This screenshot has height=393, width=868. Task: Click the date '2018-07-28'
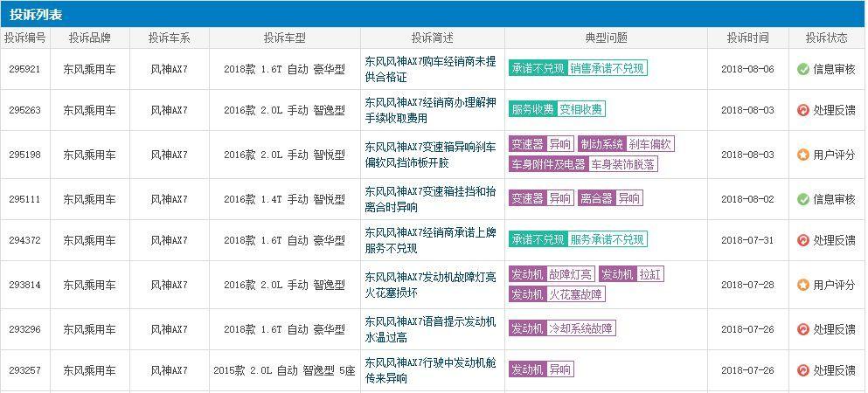point(747,285)
